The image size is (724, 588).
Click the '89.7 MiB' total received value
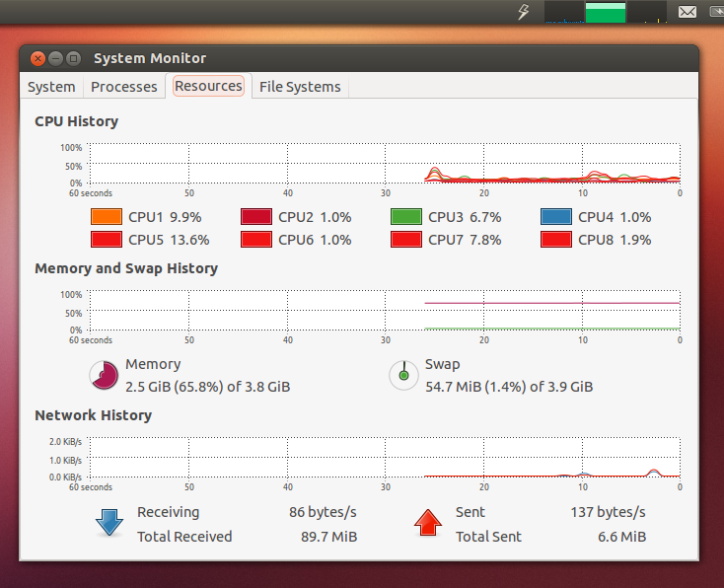click(x=329, y=537)
